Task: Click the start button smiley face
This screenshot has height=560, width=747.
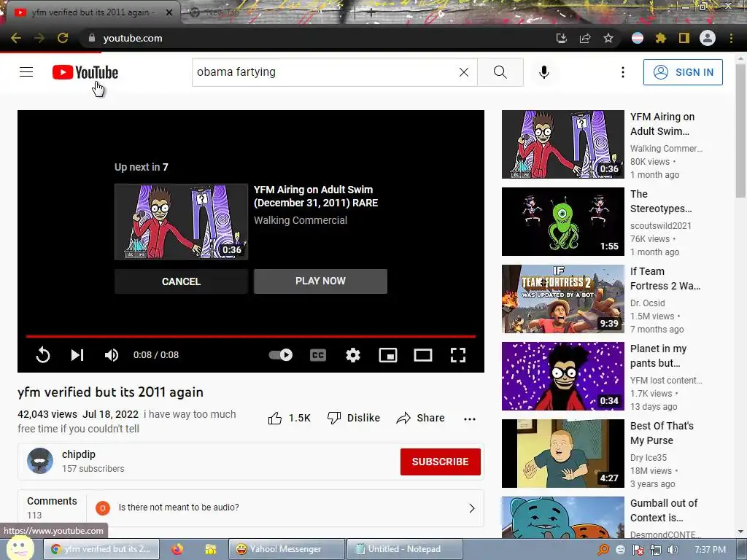Action: 20,548
